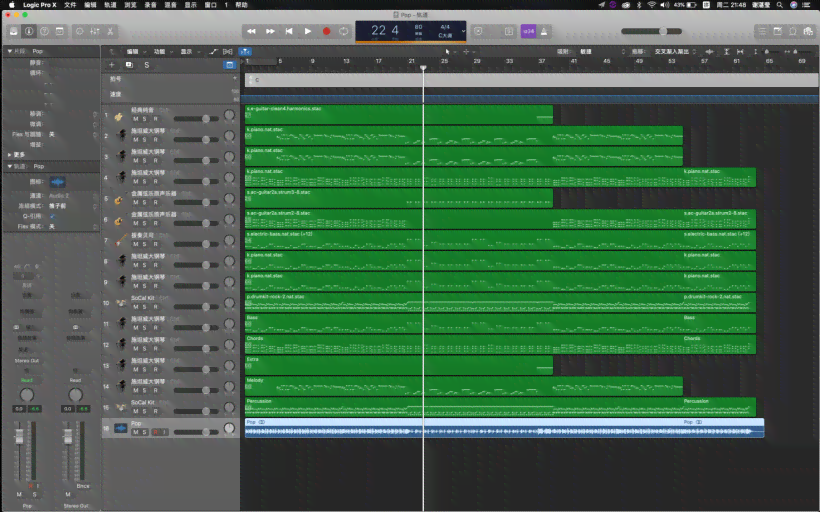
Task: Toggle the automation curve icon
Action: click(213, 52)
